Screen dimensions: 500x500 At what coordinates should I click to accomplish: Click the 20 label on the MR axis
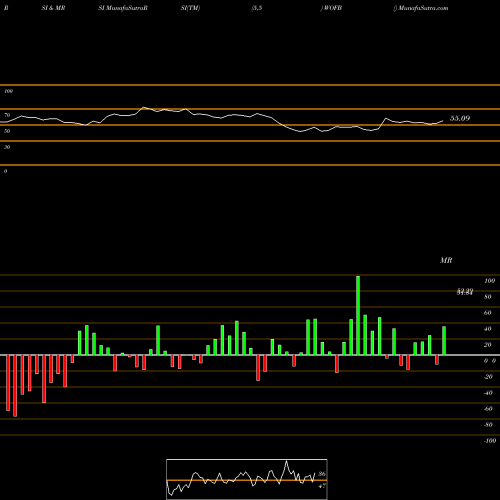point(488,345)
